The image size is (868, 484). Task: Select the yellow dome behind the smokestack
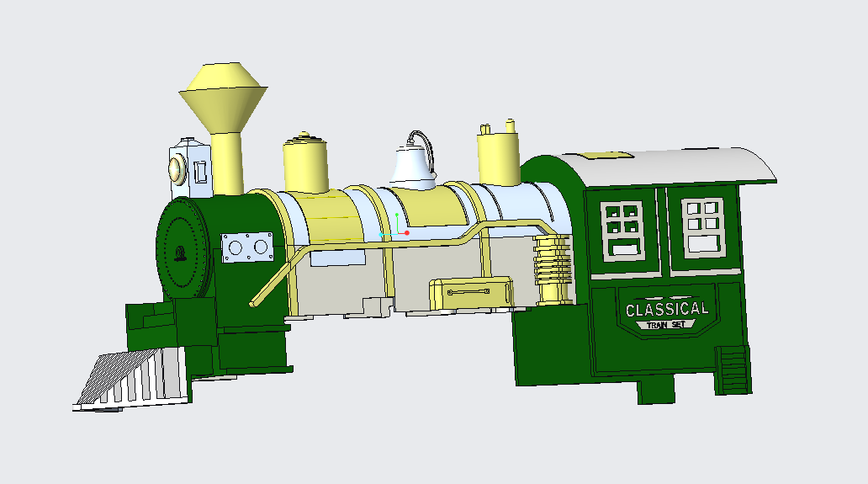(x=305, y=163)
